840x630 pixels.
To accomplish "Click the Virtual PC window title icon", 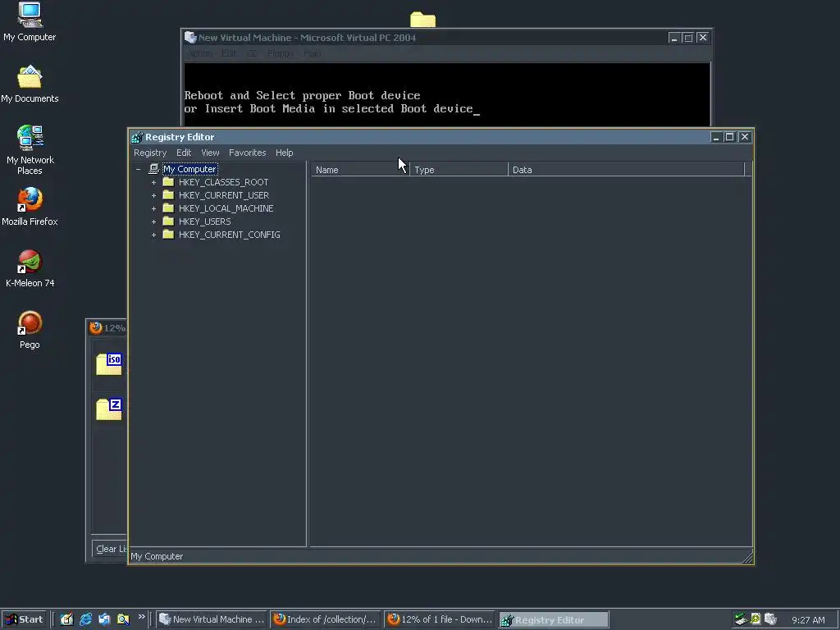I will tap(190, 38).
